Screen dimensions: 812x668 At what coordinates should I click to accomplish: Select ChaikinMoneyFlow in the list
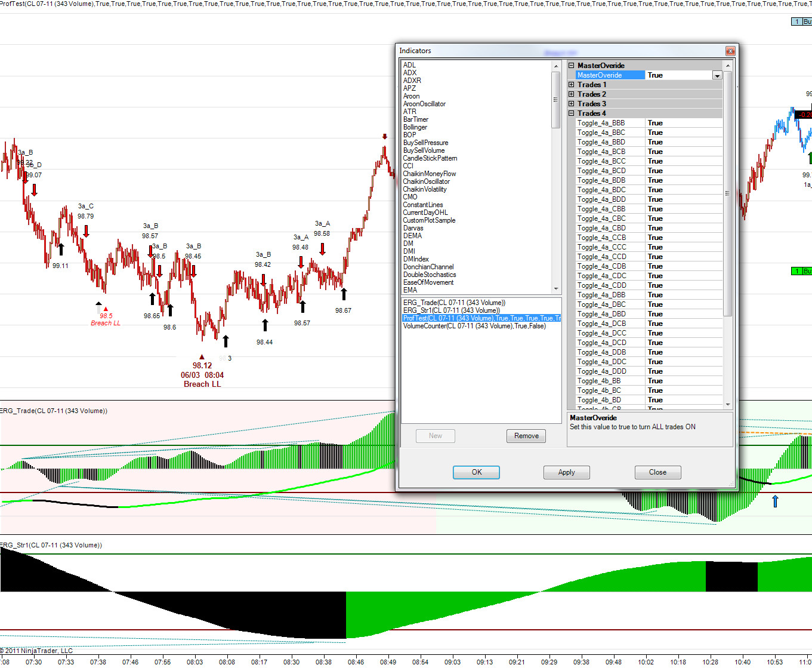(430, 174)
